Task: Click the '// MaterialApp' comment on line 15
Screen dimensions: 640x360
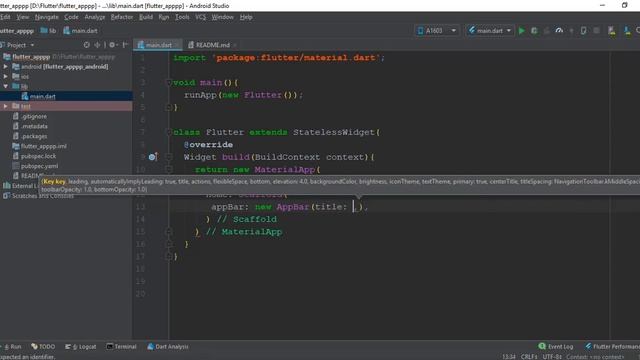Action: point(244,231)
